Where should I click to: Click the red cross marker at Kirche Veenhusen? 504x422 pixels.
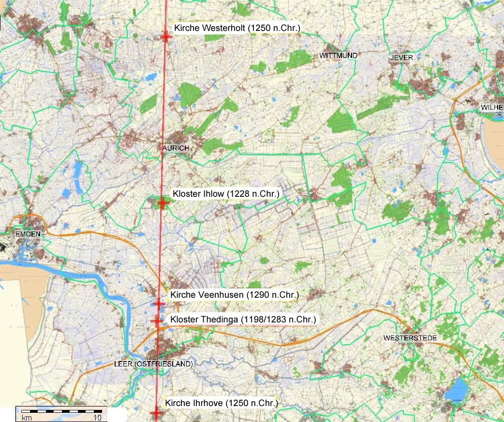click(159, 304)
